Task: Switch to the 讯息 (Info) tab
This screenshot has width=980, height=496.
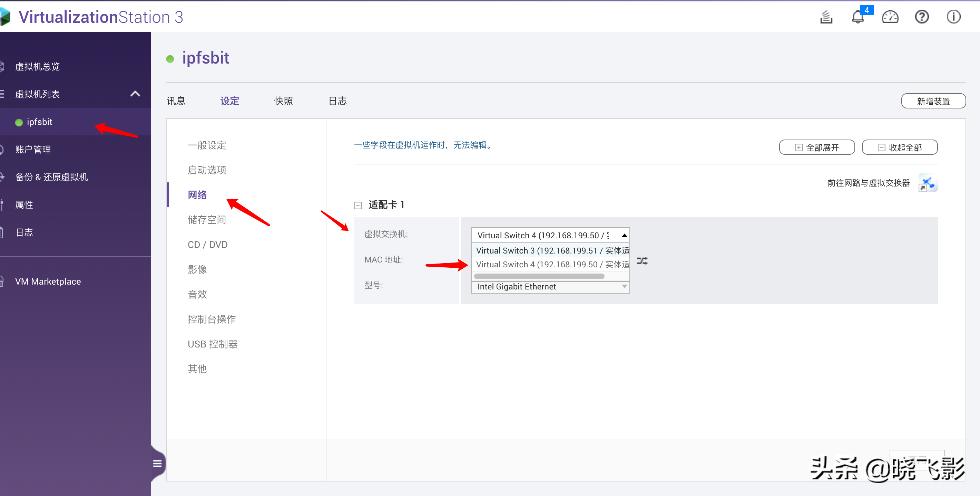Action: click(x=176, y=101)
